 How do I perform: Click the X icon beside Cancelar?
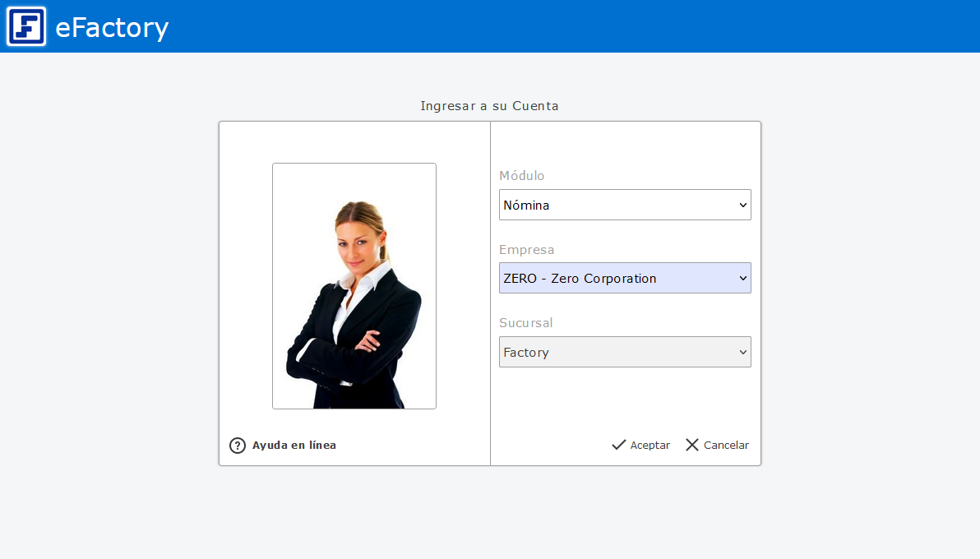[x=692, y=445]
